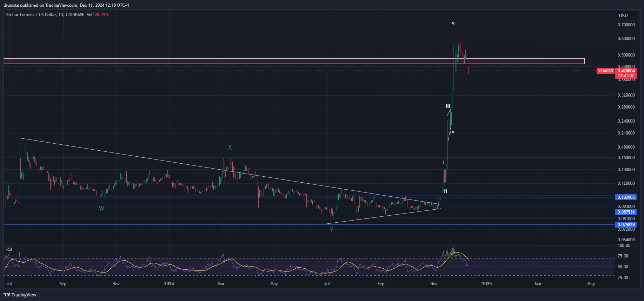Click the RSI indicator label
Viewport: 644px width, 301px height.
click(x=9, y=249)
